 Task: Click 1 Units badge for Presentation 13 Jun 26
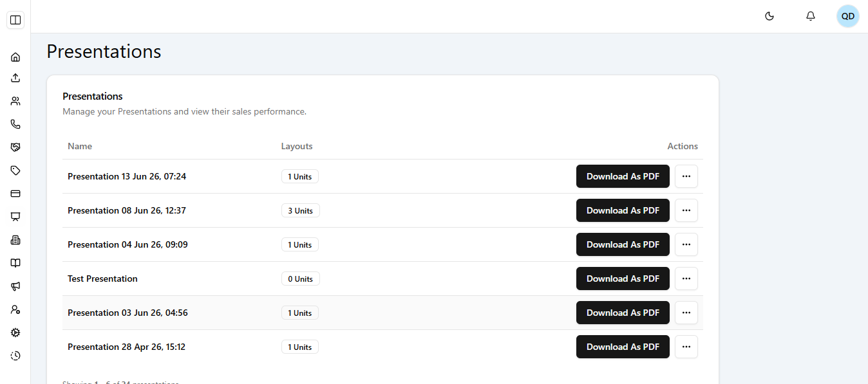(x=300, y=176)
